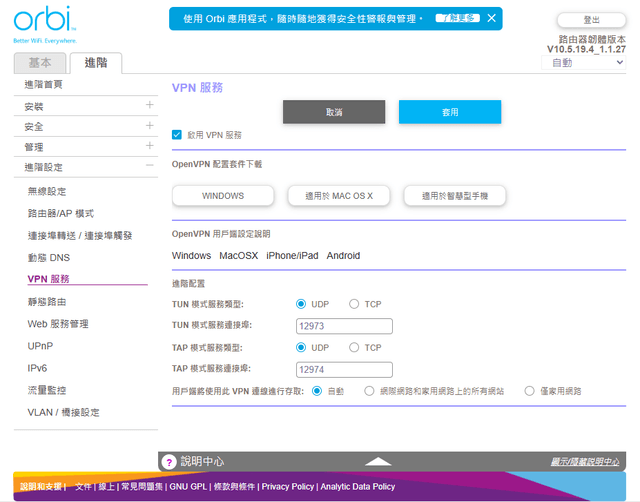Select TCP for TAP mode service type

coord(354,347)
